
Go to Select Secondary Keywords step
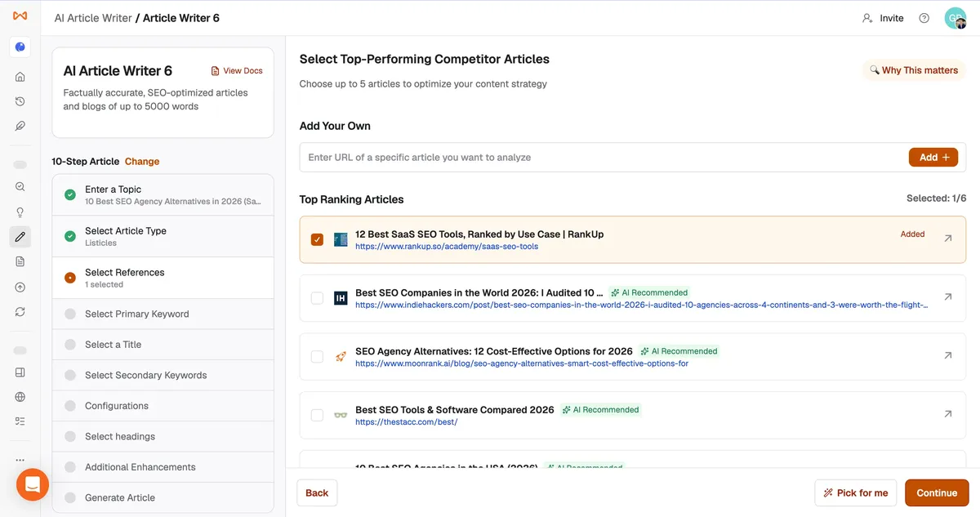click(163, 375)
